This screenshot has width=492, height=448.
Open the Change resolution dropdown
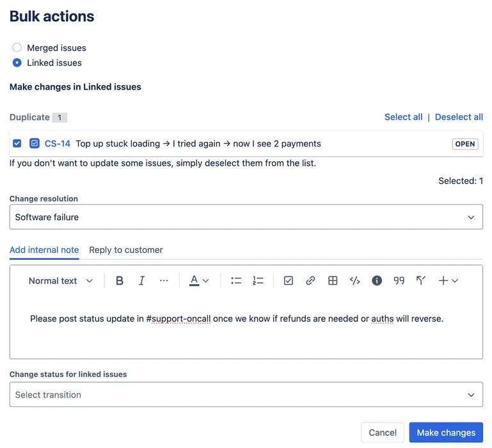pos(246,217)
